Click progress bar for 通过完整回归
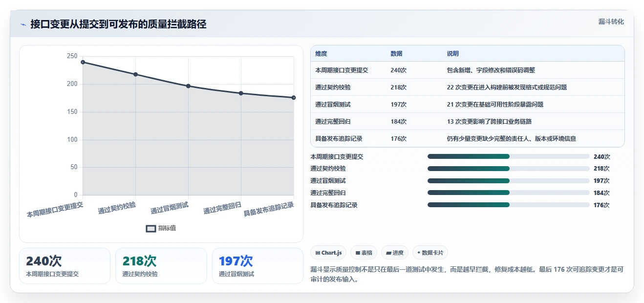The image size is (644, 303). pyautogui.click(x=509, y=193)
